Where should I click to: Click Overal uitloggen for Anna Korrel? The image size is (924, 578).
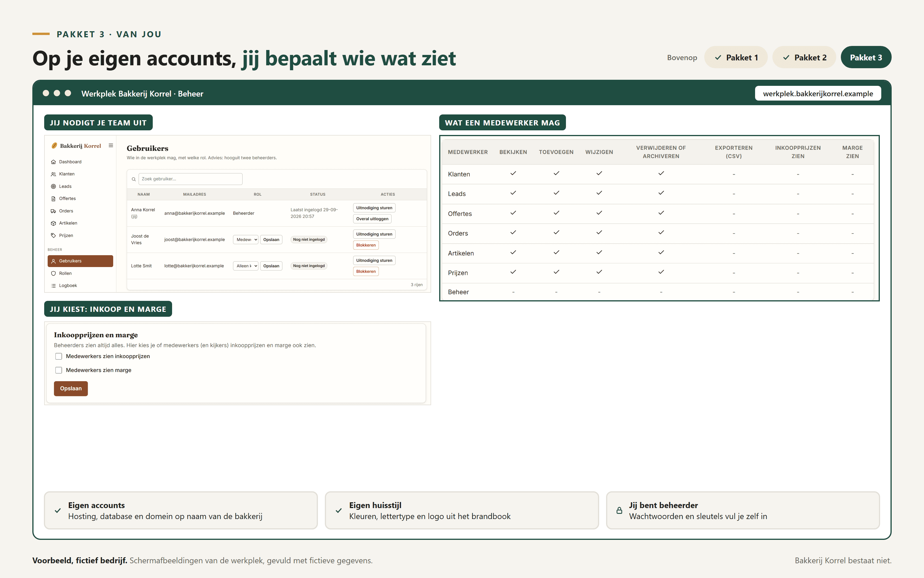pyautogui.click(x=372, y=219)
